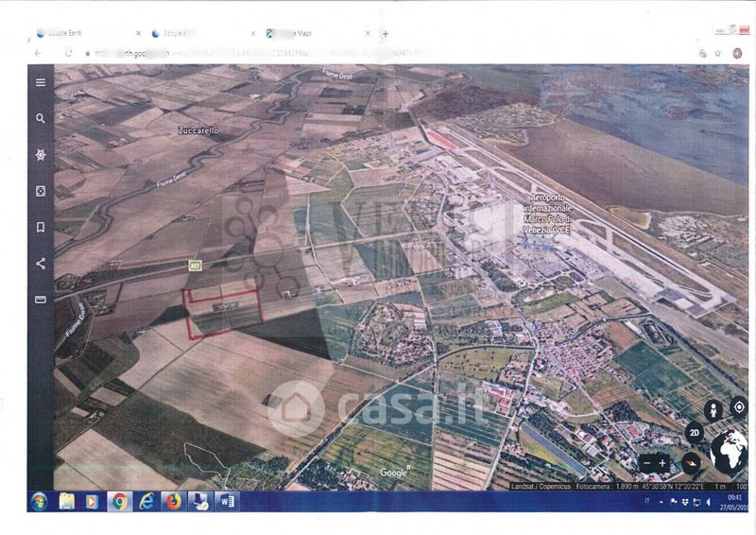Select the Measure distance ruler icon

pos(40,300)
